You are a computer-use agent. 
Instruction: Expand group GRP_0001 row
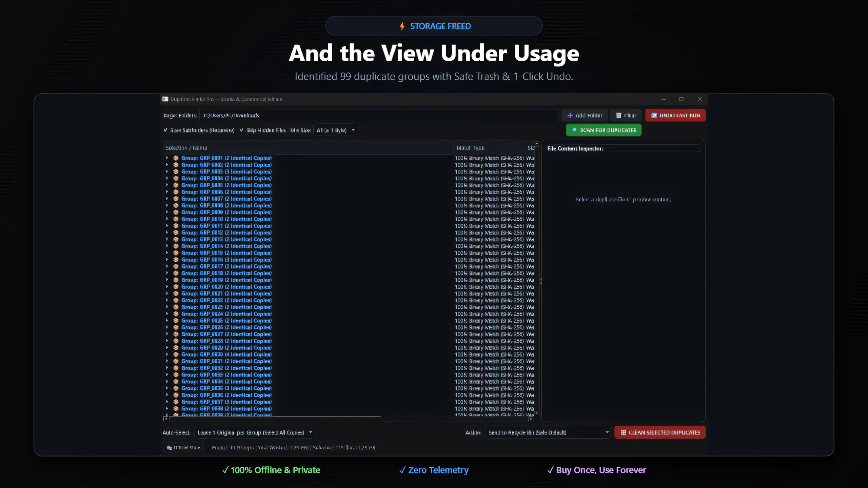[167, 158]
